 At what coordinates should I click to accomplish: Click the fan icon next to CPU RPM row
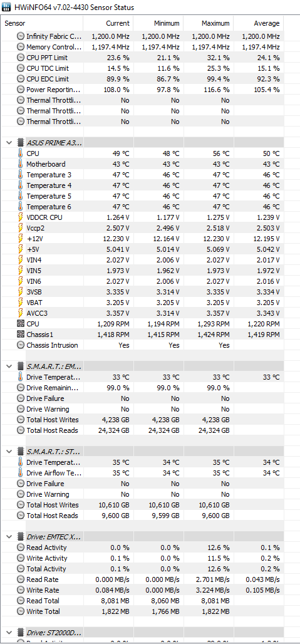pyautogui.click(x=21, y=324)
